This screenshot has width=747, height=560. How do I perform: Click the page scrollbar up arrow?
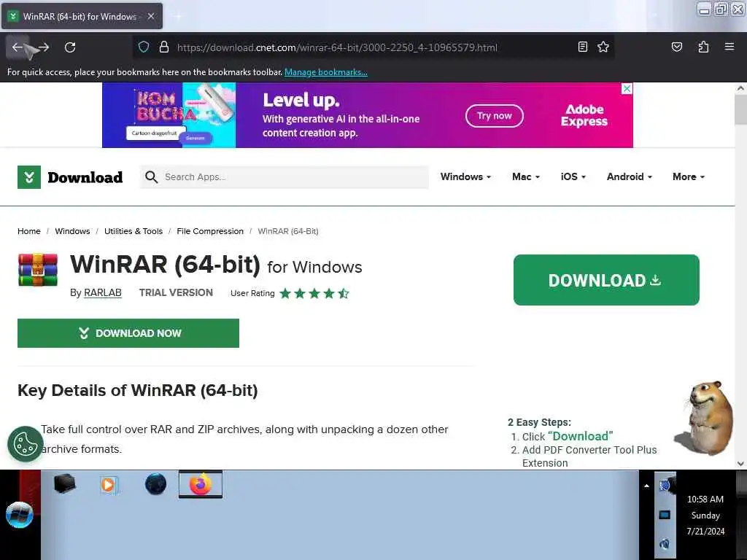(x=740, y=88)
